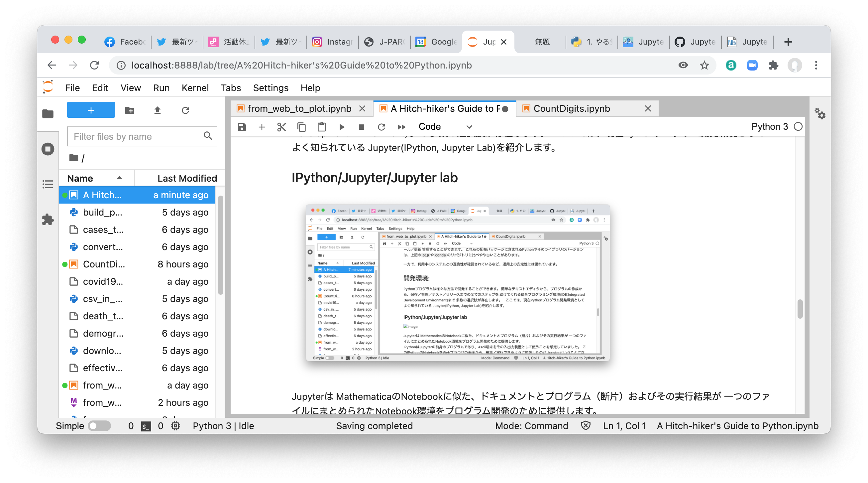Open the Edit menu
The width and height of the screenshot is (868, 483).
100,88
